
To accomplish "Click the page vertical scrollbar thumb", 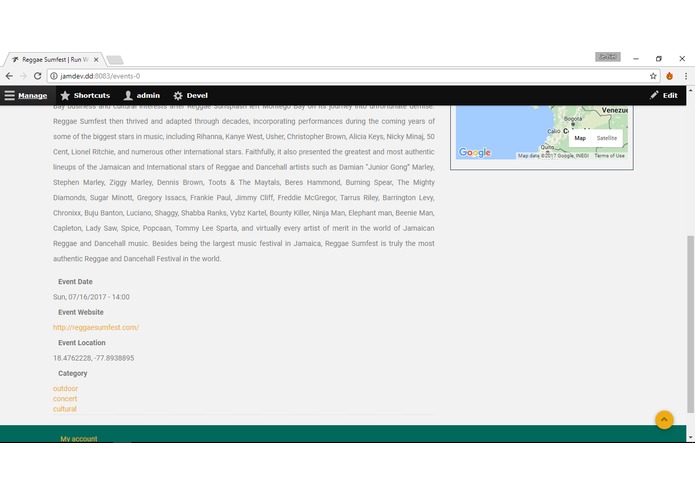I will [690, 324].
